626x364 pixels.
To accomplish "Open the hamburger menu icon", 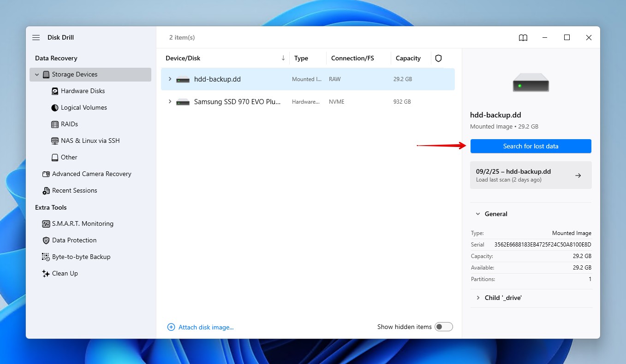I will pyautogui.click(x=36, y=38).
